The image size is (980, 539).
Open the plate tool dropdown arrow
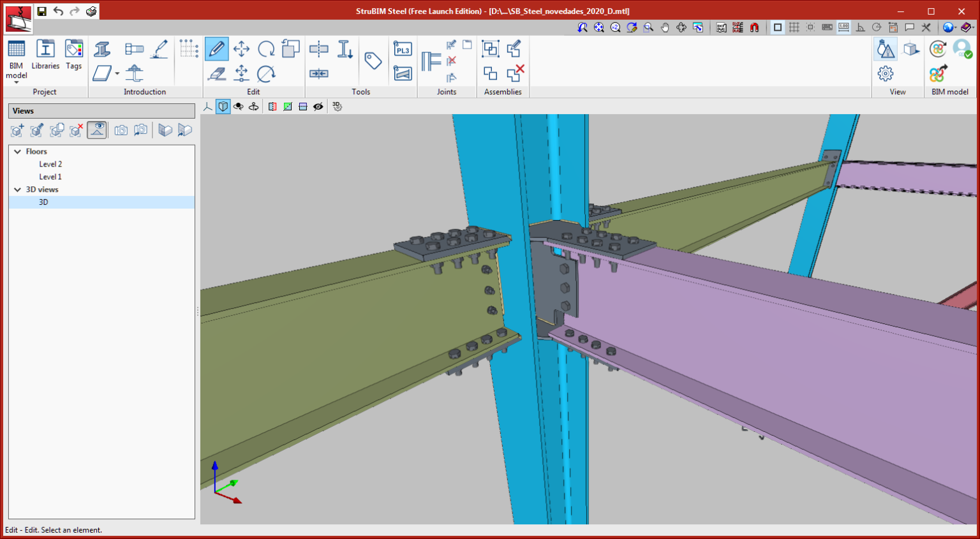coord(117,74)
